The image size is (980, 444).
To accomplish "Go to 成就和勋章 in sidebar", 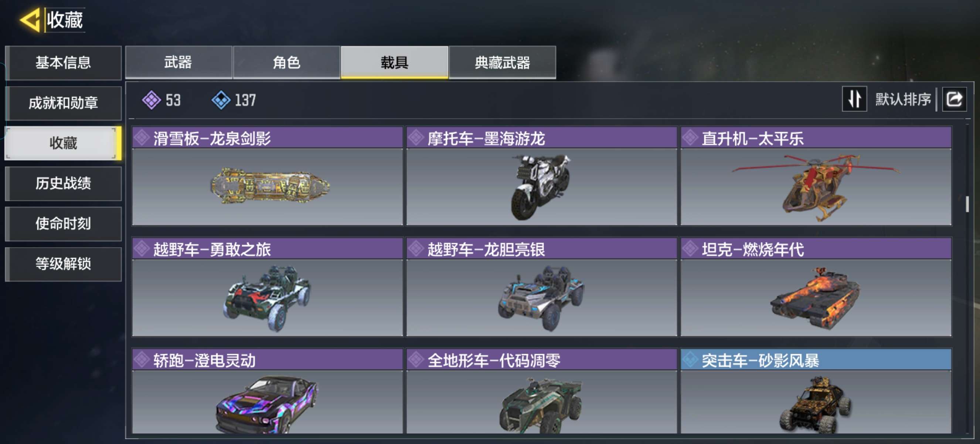I will click(63, 103).
